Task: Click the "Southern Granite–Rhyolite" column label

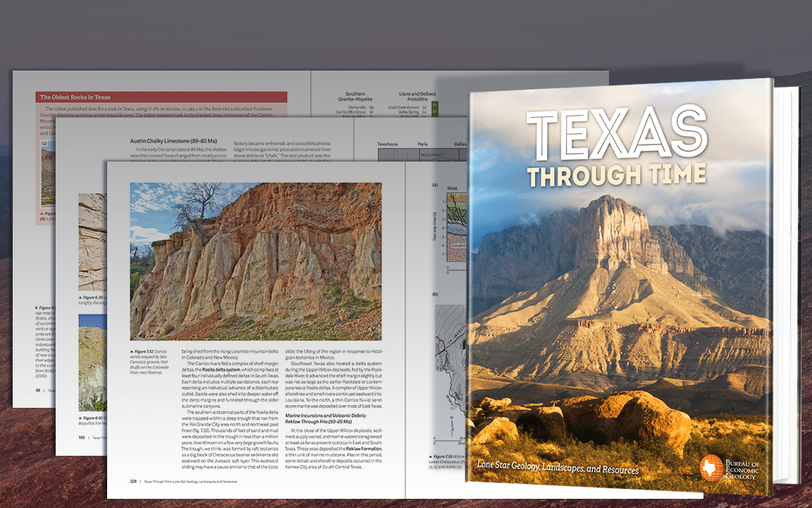Action: pos(355,97)
